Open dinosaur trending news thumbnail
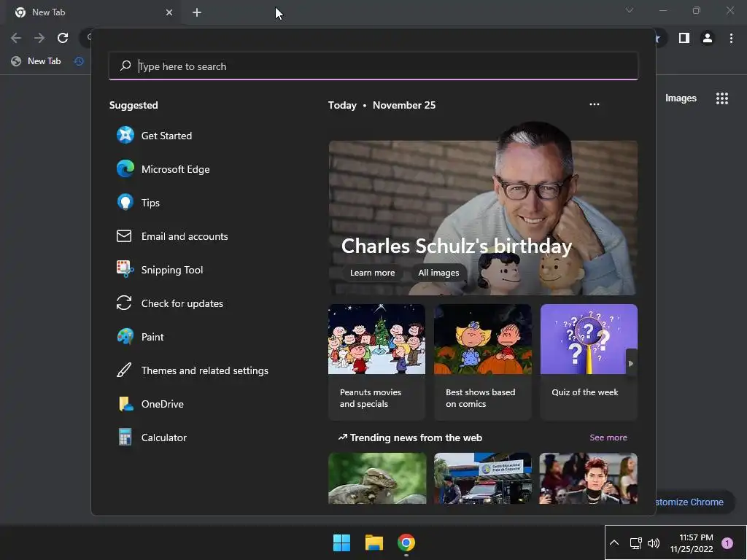Screen dimensions: 747x560 pos(377,478)
